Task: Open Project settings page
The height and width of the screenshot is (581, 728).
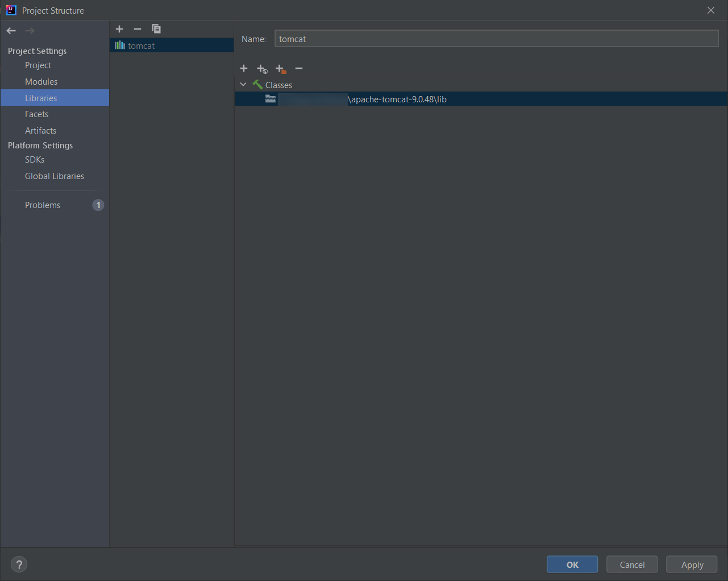Action: tap(38, 65)
